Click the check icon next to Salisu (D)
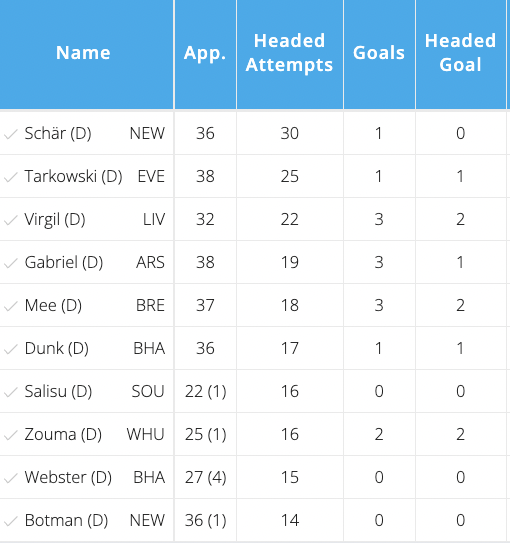The image size is (510, 544). click(x=10, y=392)
